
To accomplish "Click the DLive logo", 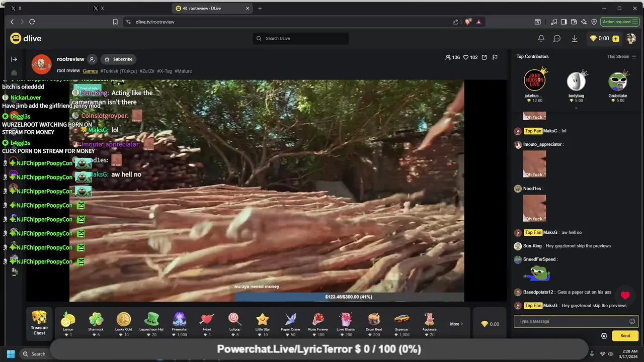I will pyautogui.click(x=26, y=38).
